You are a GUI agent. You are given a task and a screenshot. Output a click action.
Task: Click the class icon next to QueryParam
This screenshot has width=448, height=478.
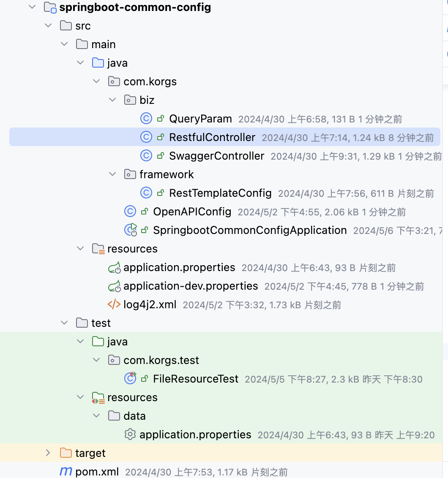pos(146,118)
